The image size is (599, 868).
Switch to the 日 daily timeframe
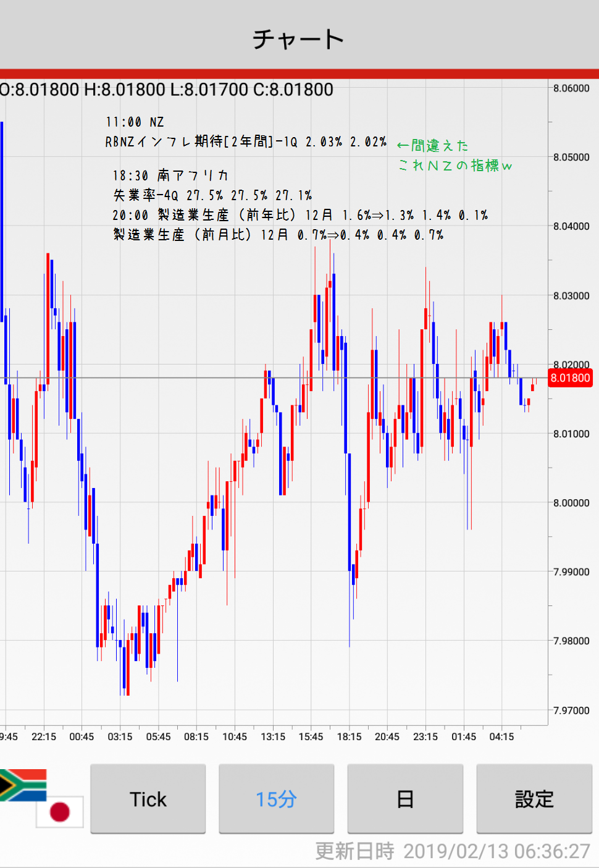(x=405, y=799)
